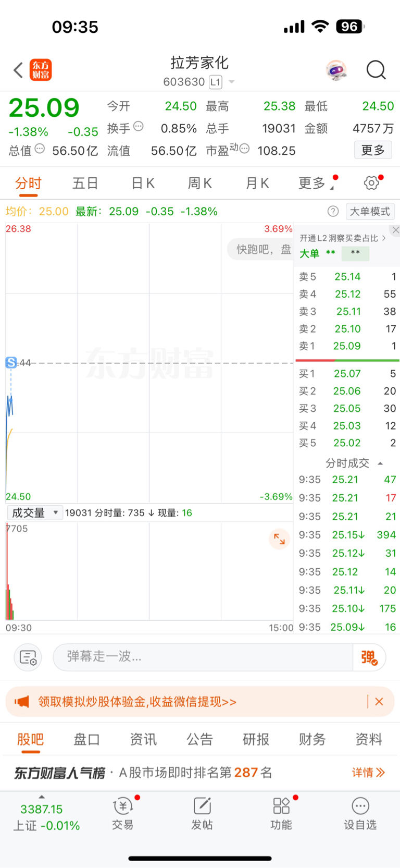Tap the 快跑吧 danmaku bubble
The height and width of the screenshot is (868, 400).
260,249
